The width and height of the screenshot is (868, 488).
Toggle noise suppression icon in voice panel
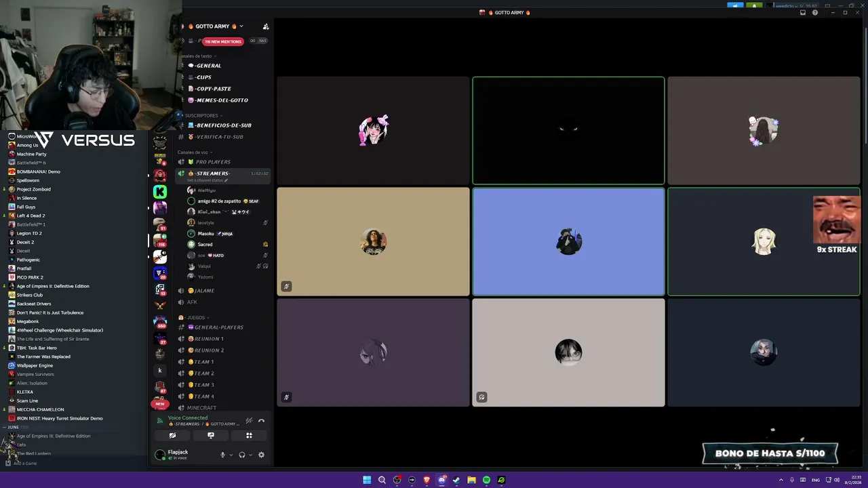(x=249, y=421)
